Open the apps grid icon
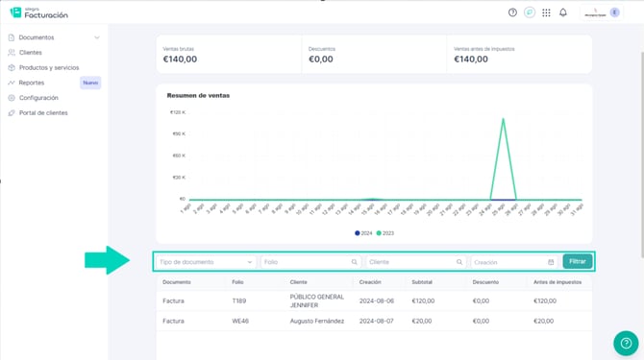This screenshot has height=360, width=644. tap(546, 12)
